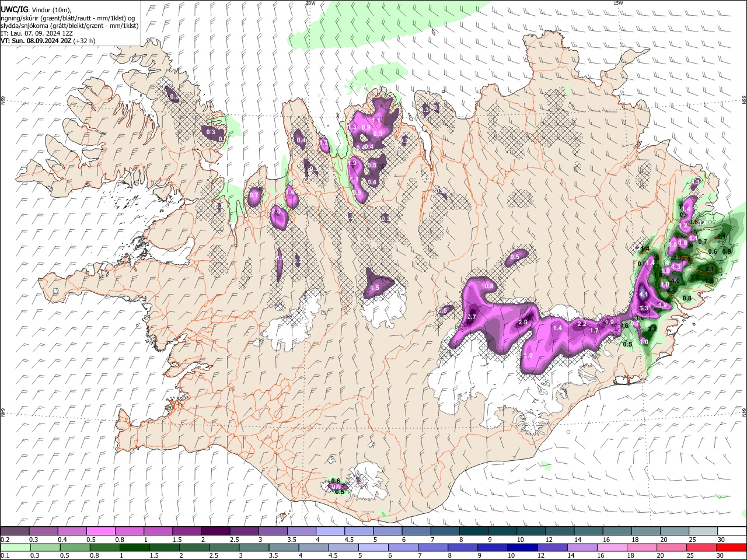Click the 2.9 snowfall value on the map
This screenshot has height=560, width=747.
click(523, 323)
